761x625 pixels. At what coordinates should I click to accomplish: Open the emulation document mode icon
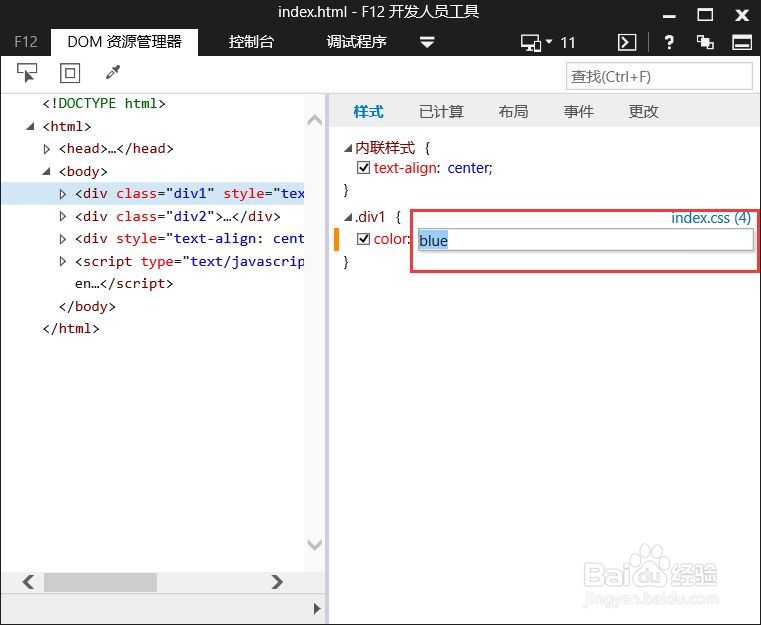[x=531, y=43]
